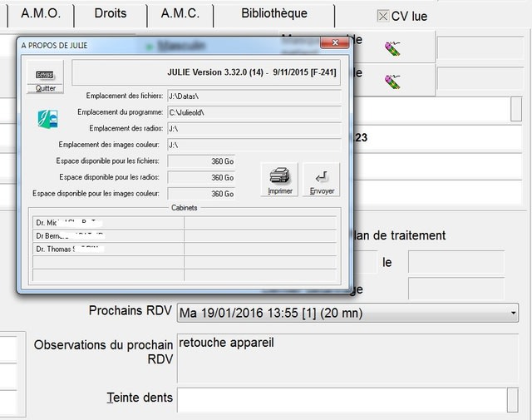
Task: Click the scrollbar right of Teinte dents field
Action: [x=512, y=400]
